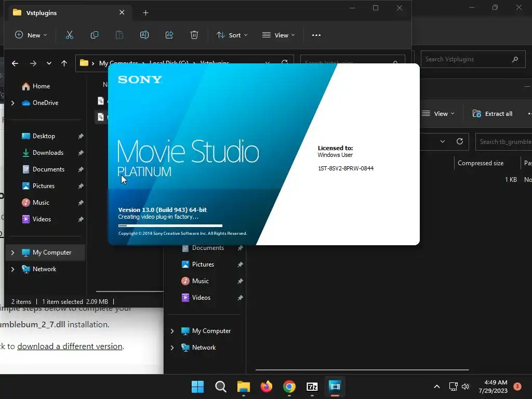Open Home in the navigation pane
The image size is (532, 399).
[36, 86]
